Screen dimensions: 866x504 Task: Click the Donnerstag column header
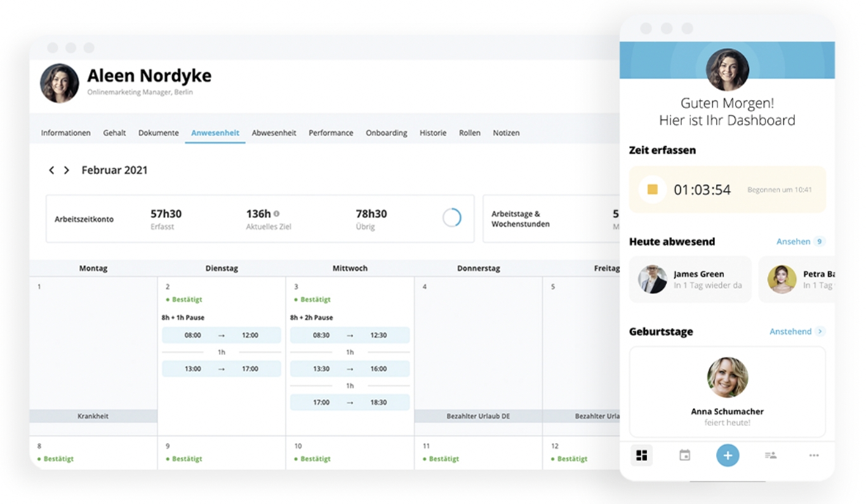click(478, 269)
